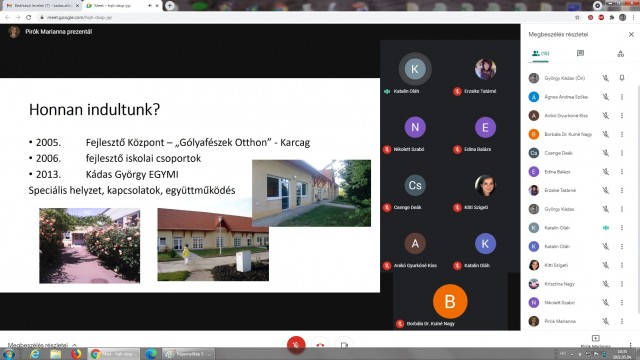This screenshot has height=360, width=640.
Task: Open more options for Edina Balázs
Action: click(622, 171)
